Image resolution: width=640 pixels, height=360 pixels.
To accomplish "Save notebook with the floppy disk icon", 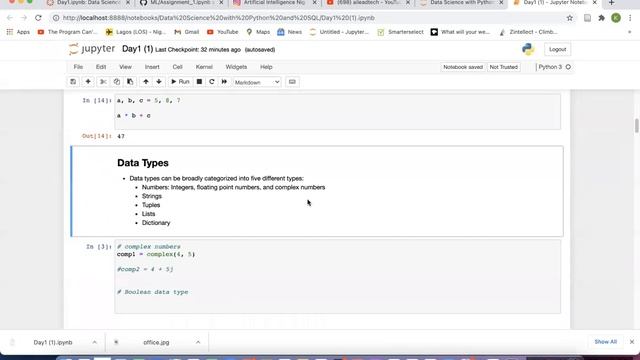I will point(73,82).
